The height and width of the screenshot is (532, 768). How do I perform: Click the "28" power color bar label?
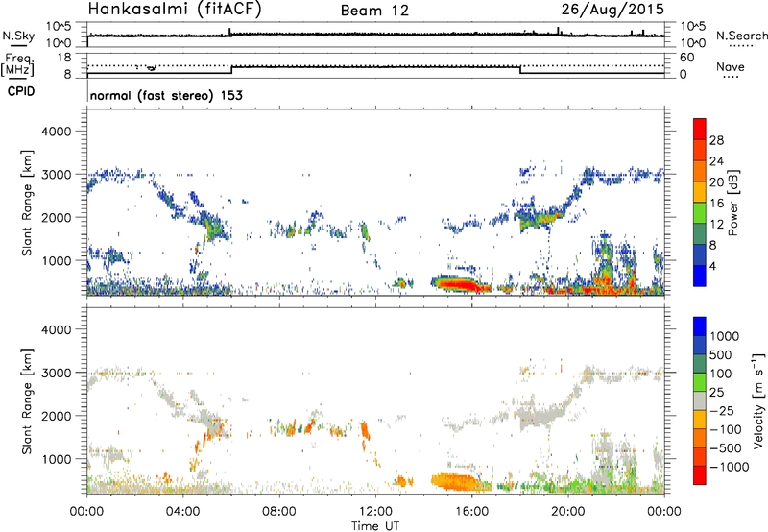click(716, 140)
